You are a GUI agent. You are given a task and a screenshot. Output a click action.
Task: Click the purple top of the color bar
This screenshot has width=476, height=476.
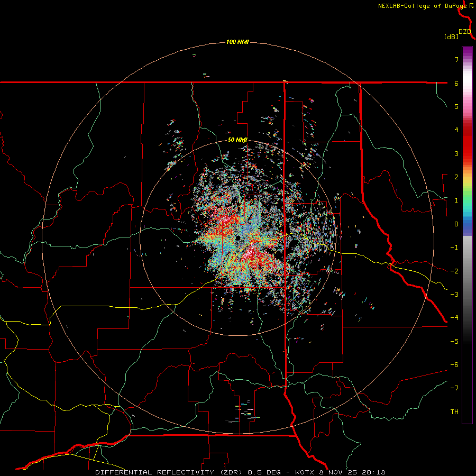(x=467, y=52)
